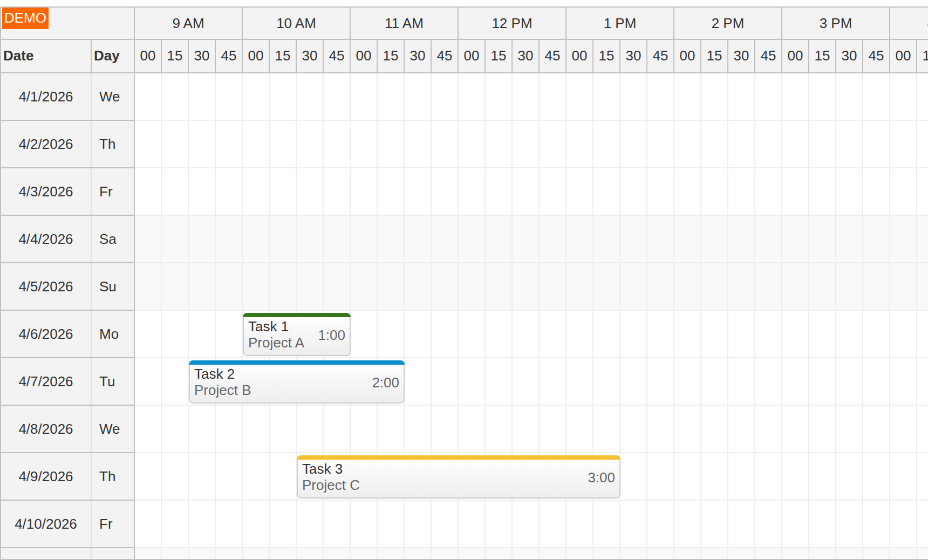Select the 4/1/2026 date row header
The width and height of the screenshot is (928, 560).
point(45,97)
